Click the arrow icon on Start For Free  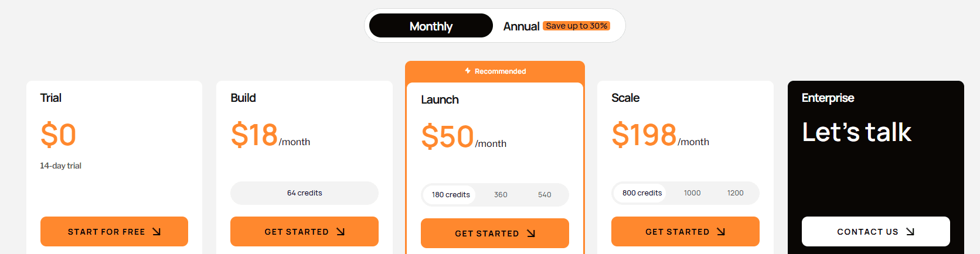(156, 232)
